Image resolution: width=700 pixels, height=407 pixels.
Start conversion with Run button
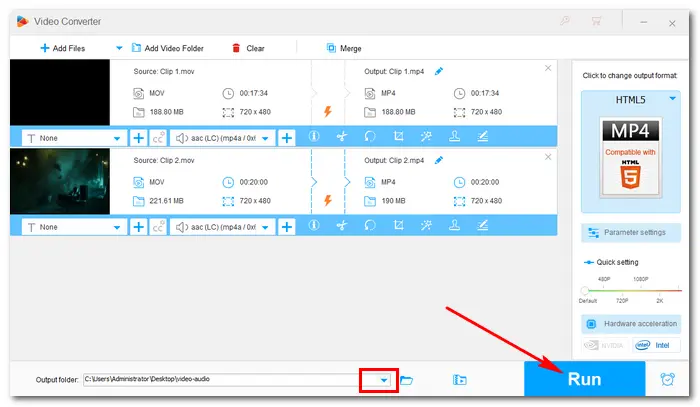(x=584, y=379)
